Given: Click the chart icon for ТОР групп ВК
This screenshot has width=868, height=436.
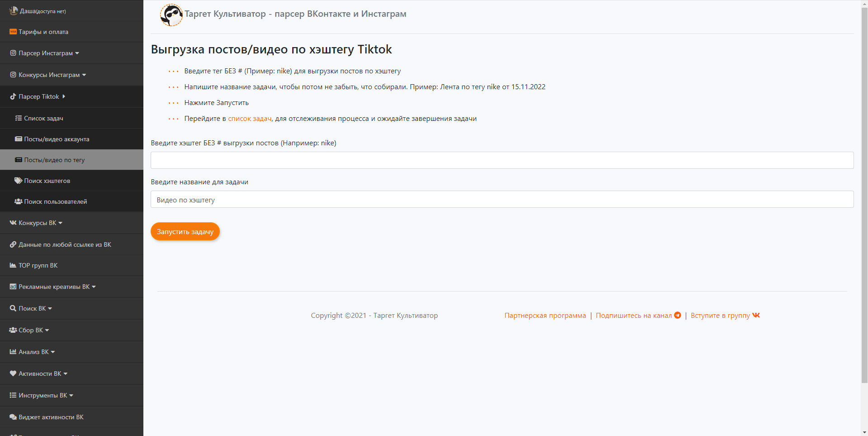Looking at the screenshot, I should (13, 265).
